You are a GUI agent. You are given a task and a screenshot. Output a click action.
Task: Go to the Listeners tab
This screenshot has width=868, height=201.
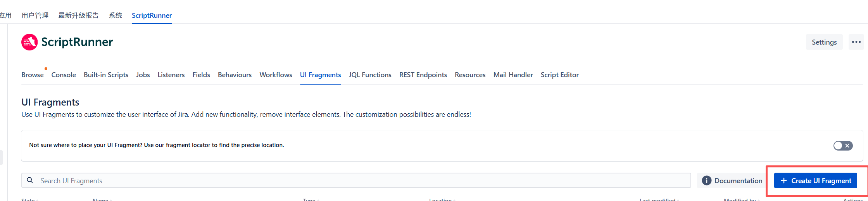pyautogui.click(x=171, y=75)
